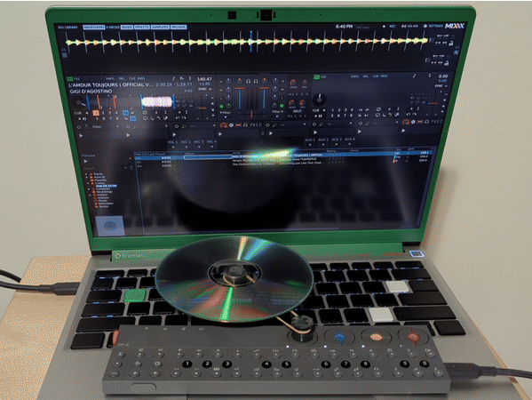
Task: Play the Preview deck
Action: pyautogui.click(x=85, y=161)
